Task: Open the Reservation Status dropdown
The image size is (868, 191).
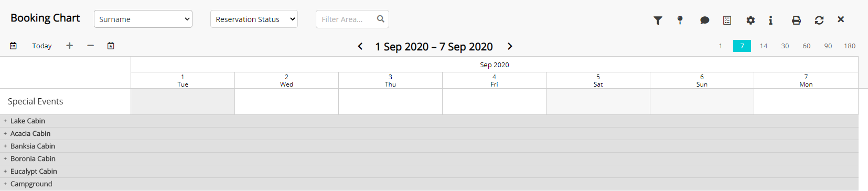Action: (254, 19)
